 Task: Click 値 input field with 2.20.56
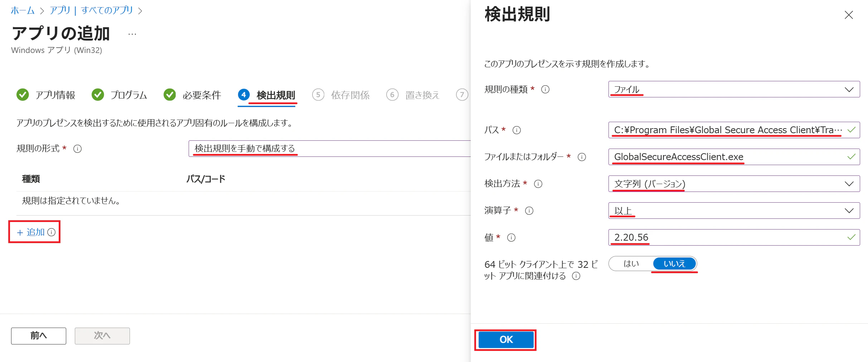(x=734, y=237)
